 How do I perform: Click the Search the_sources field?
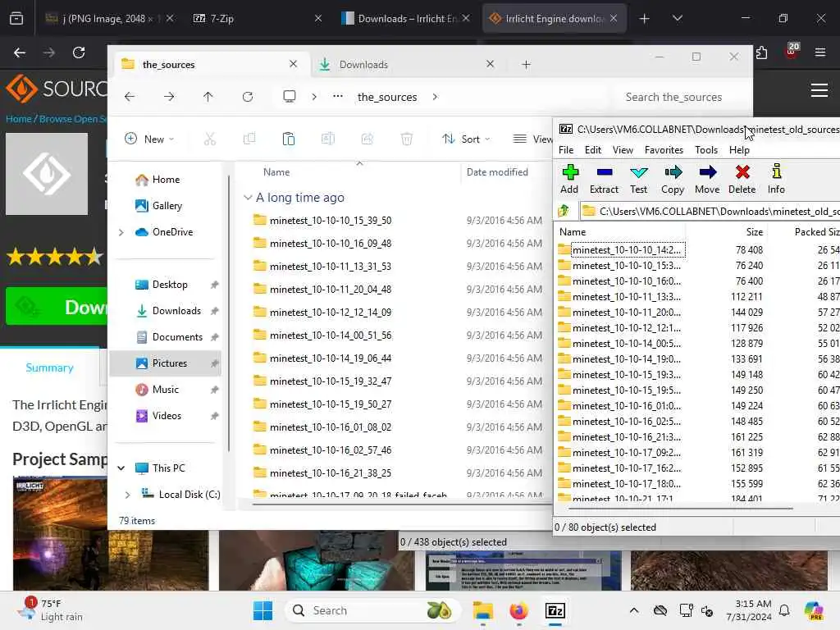point(680,97)
